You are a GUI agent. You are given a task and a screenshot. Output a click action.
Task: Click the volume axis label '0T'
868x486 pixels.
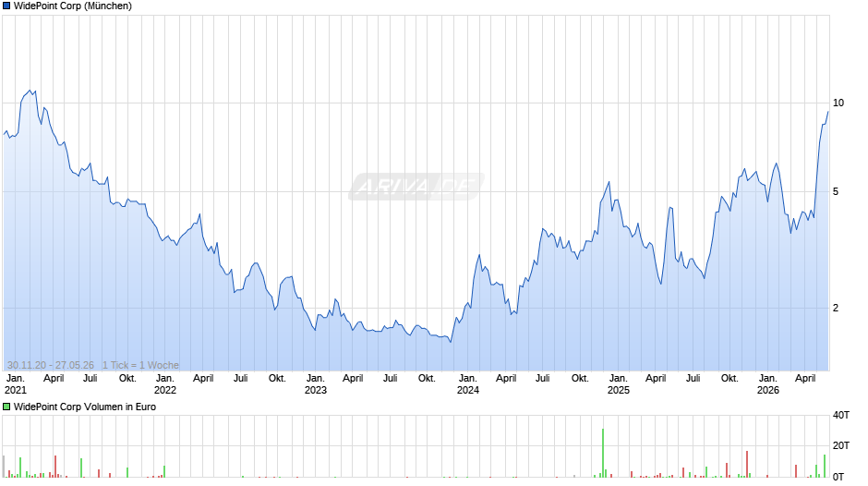tap(838, 477)
